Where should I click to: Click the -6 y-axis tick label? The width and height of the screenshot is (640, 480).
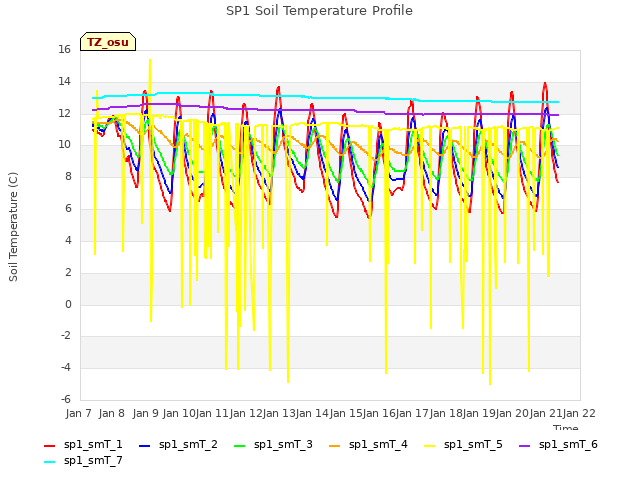(66, 399)
